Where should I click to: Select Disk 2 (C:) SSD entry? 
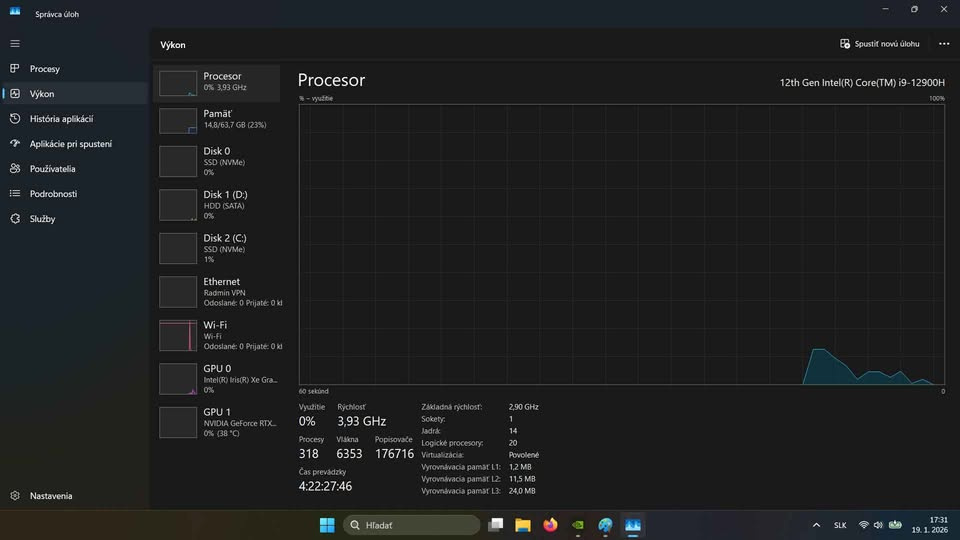pos(217,248)
